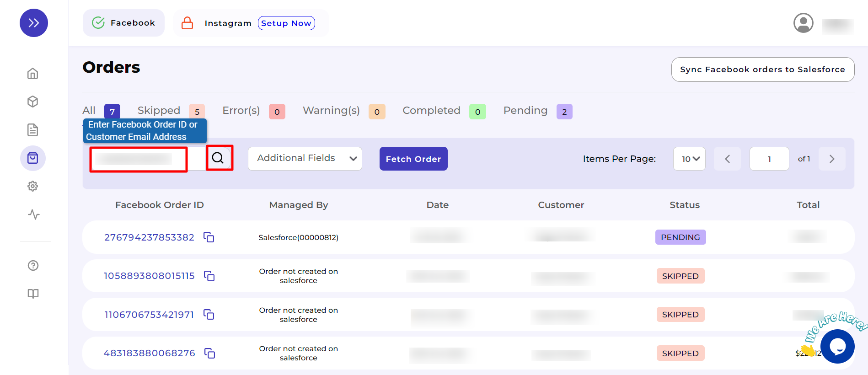Expand the sidebar with double-chevron button
This screenshot has width=868, height=375.
34,23
